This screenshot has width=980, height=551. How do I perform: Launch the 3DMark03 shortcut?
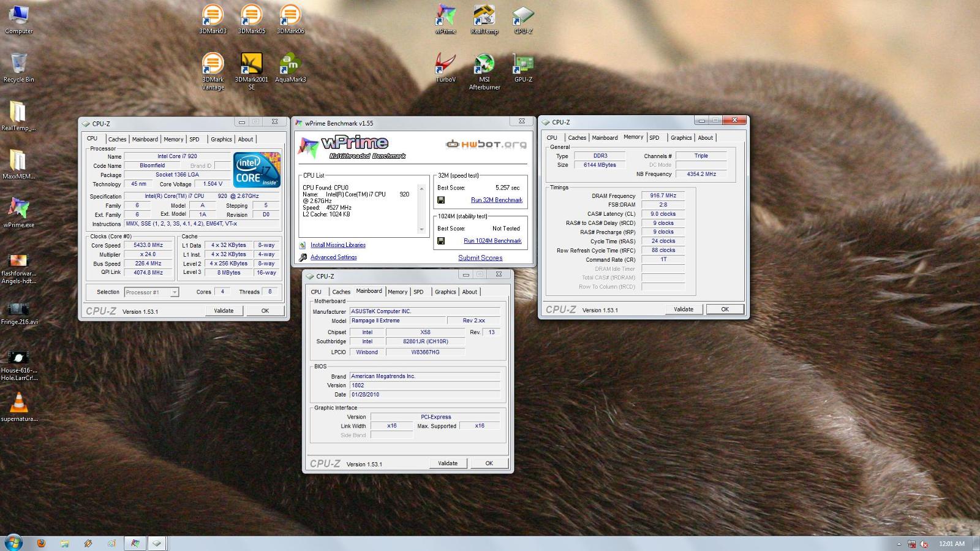coord(213,19)
